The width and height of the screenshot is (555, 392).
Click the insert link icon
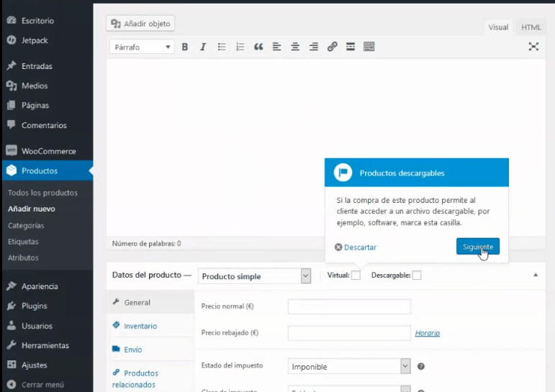(332, 47)
